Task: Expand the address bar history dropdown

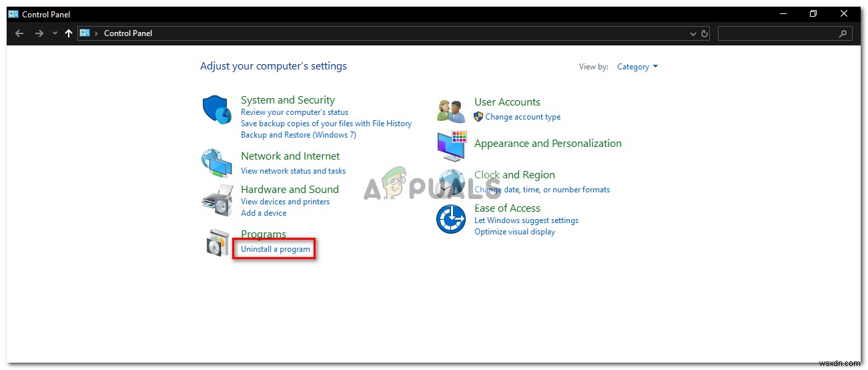Action: click(693, 33)
